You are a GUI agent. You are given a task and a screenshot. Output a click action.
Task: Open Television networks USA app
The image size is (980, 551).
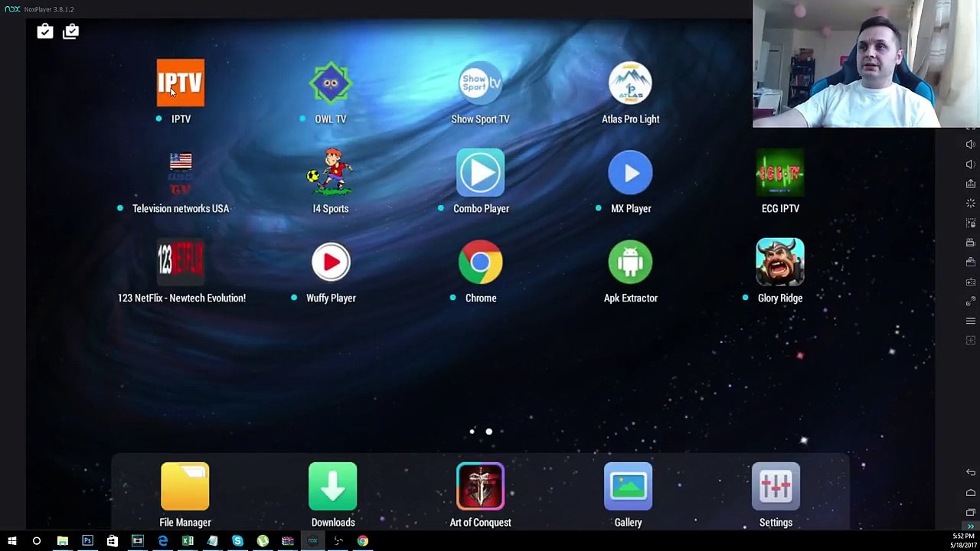(x=181, y=173)
